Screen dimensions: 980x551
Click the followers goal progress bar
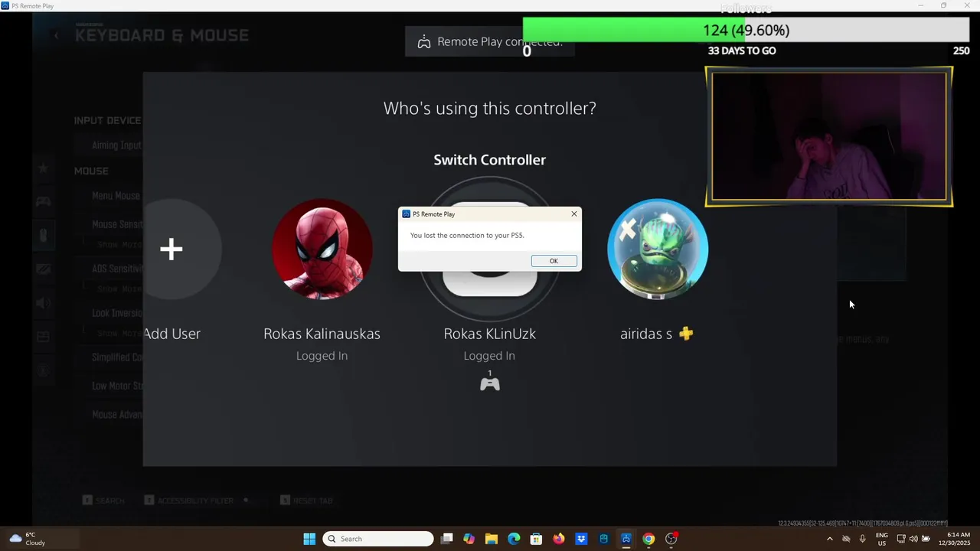pos(746,30)
